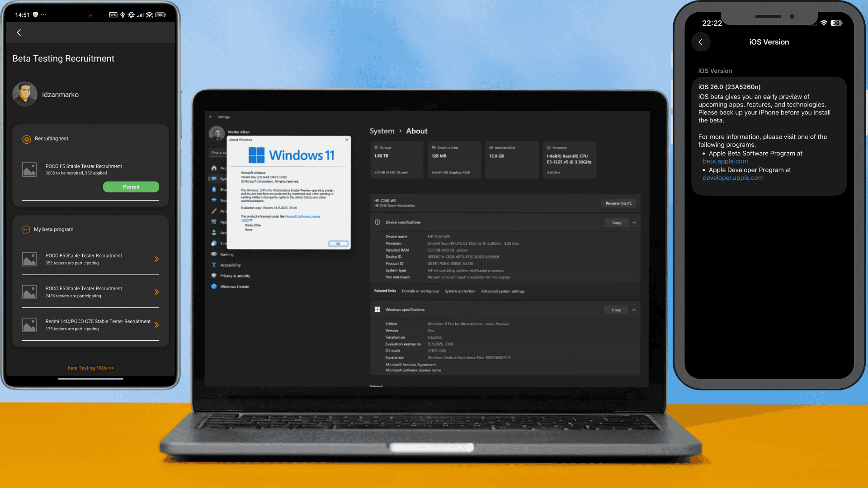Open the Home section icon in Settings sidebar
The height and width of the screenshot is (488, 868).
tap(214, 168)
